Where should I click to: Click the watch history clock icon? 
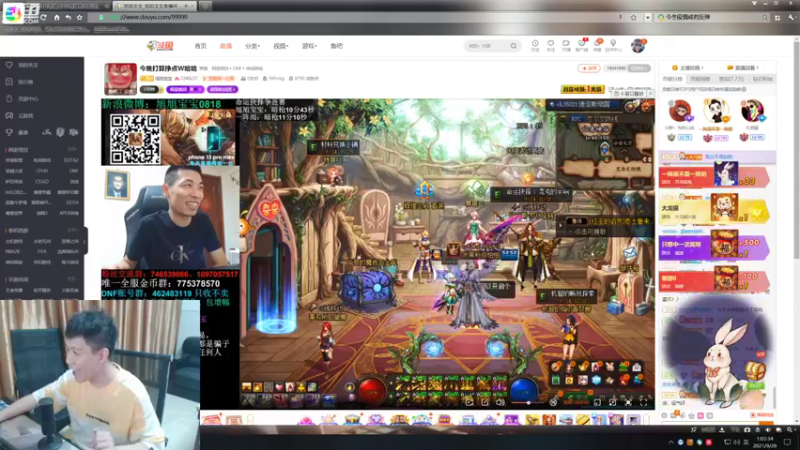pos(535,44)
